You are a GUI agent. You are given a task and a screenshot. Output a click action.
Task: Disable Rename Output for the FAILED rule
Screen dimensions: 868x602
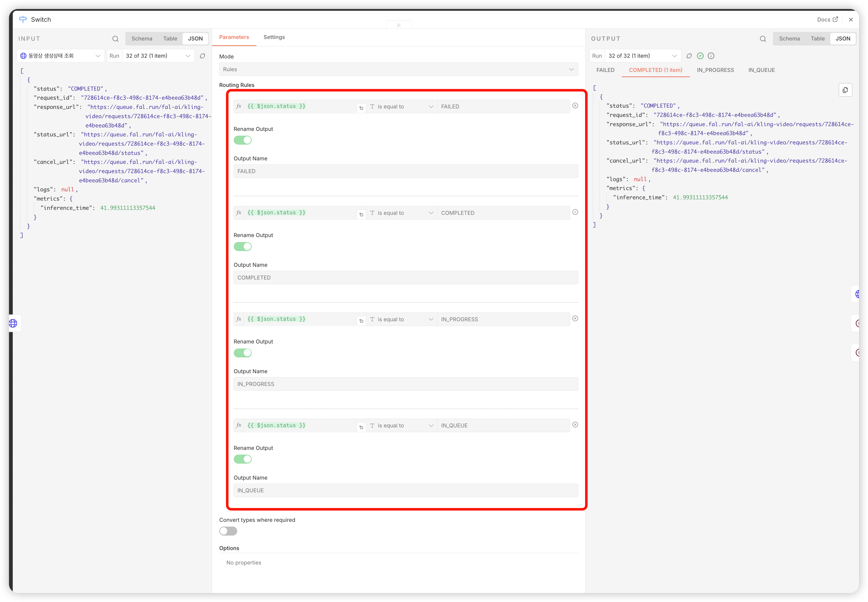(x=242, y=140)
